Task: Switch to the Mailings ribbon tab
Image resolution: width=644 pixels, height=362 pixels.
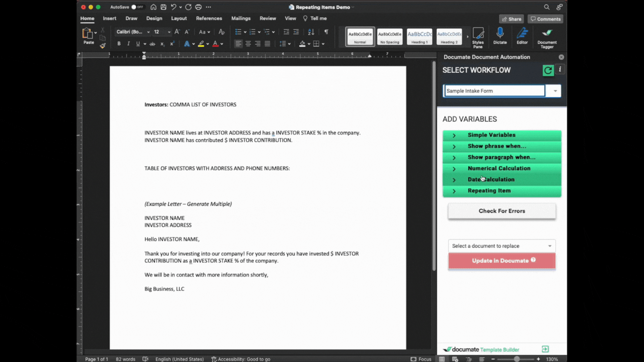Action: click(x=241, y=18)
